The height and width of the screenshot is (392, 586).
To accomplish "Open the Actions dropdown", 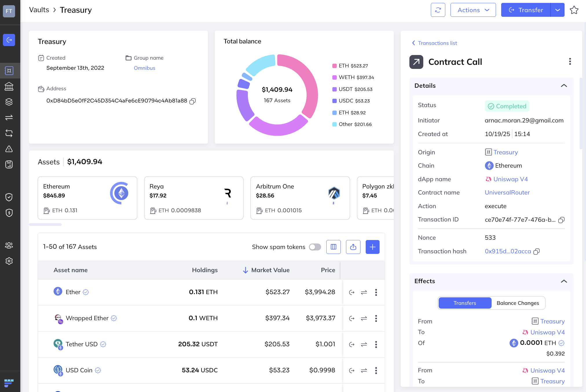I will 473,10.
